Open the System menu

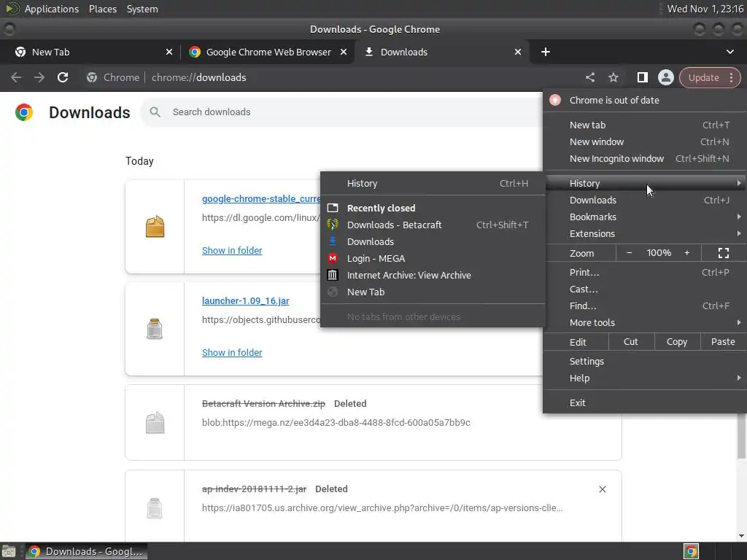(x=142, y=9)
